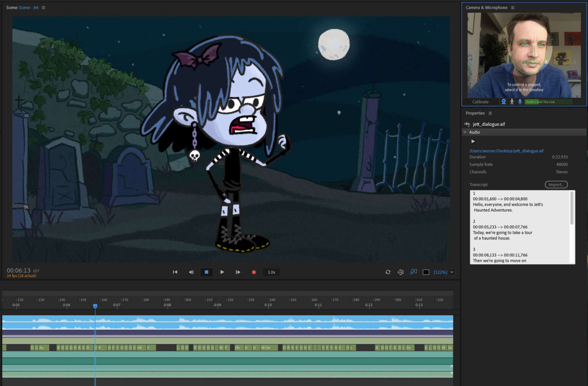
Task: Open the Camera & Microphone panel menu
Action: coord(513,7)
